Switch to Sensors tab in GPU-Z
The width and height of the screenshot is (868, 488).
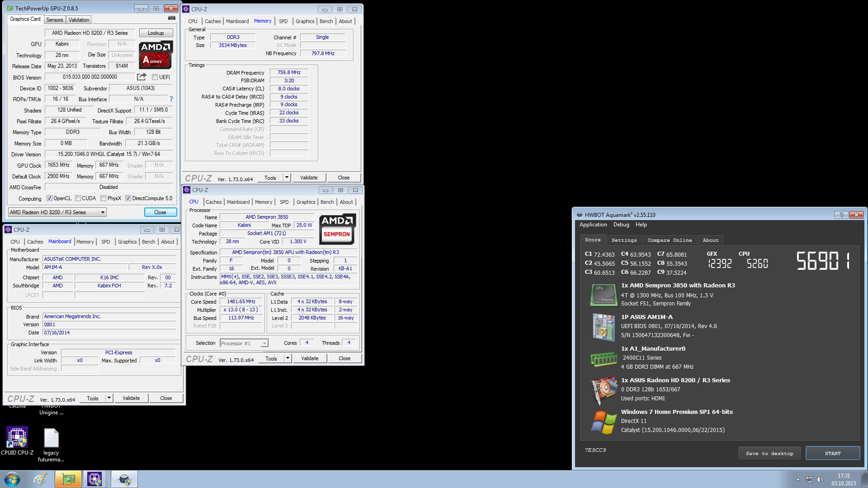pos(55,20)
